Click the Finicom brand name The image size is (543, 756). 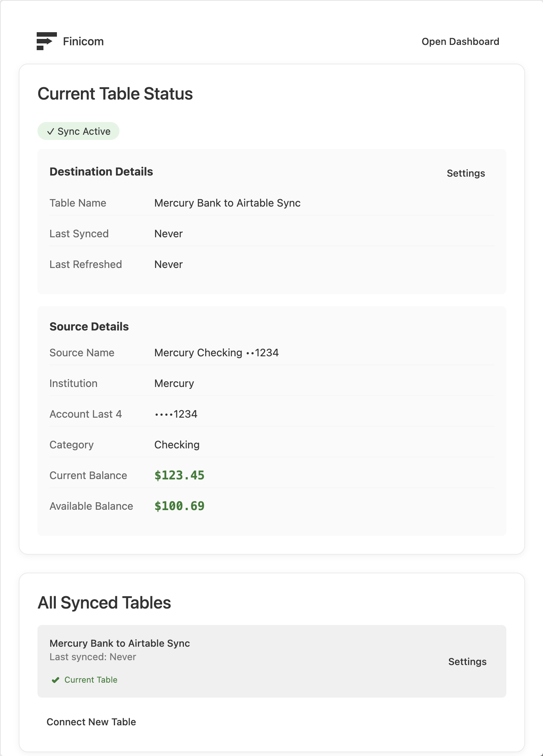pos(83,42)
